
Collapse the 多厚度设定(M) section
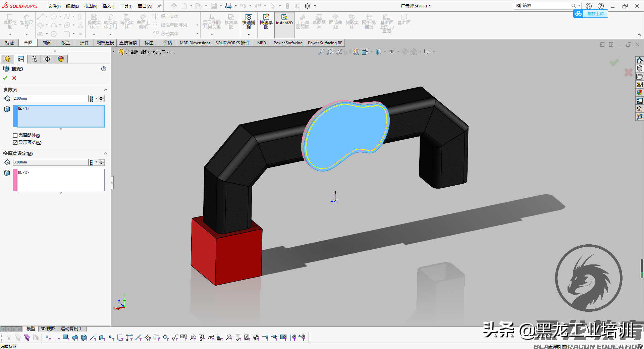tap(105, 153)
